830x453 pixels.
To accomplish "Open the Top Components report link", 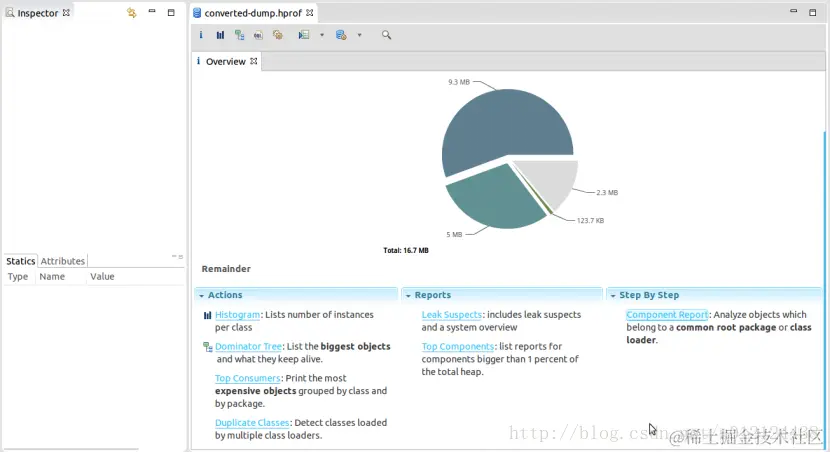I will click(458, 346).
